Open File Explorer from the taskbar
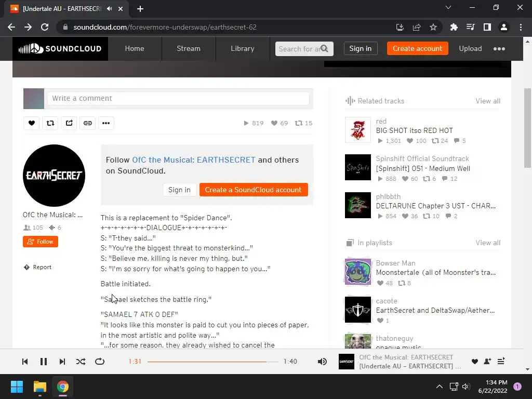The height and width of the screenshot is (399, 532). point(39,387)
